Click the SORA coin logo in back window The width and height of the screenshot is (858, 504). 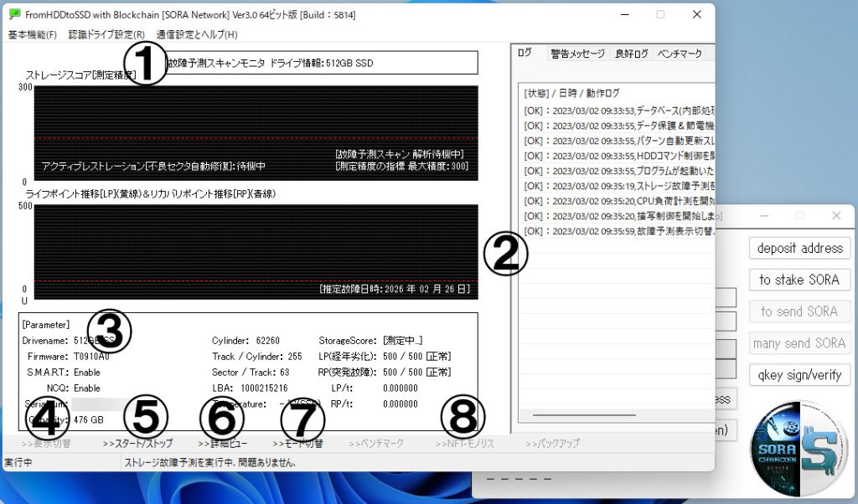800,449
